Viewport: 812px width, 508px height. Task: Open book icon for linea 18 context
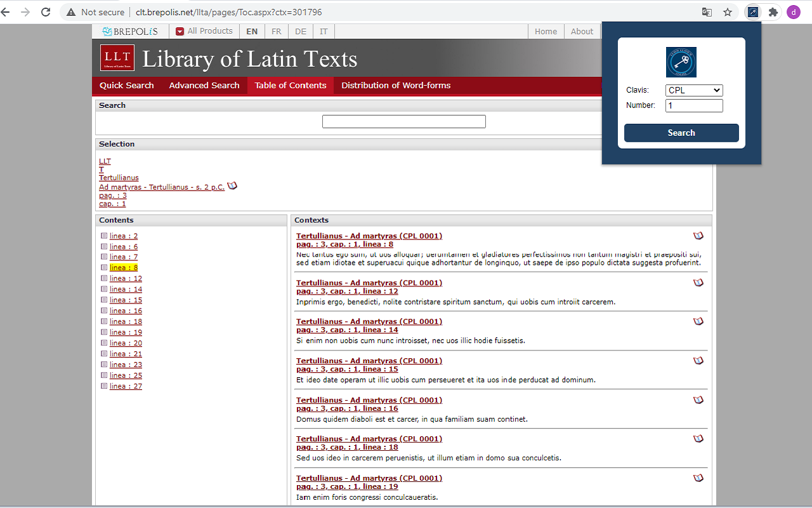tap(698, 439)
